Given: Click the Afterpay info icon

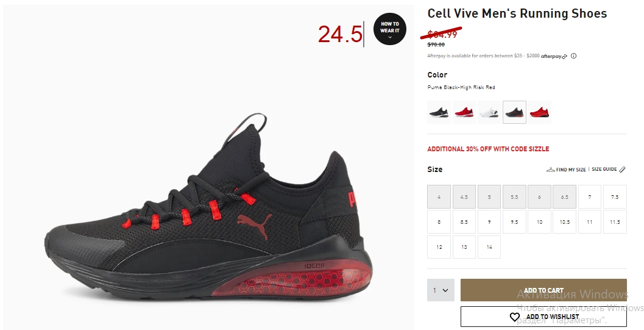Looking at the screenshot, I should [x=574, y=56].
